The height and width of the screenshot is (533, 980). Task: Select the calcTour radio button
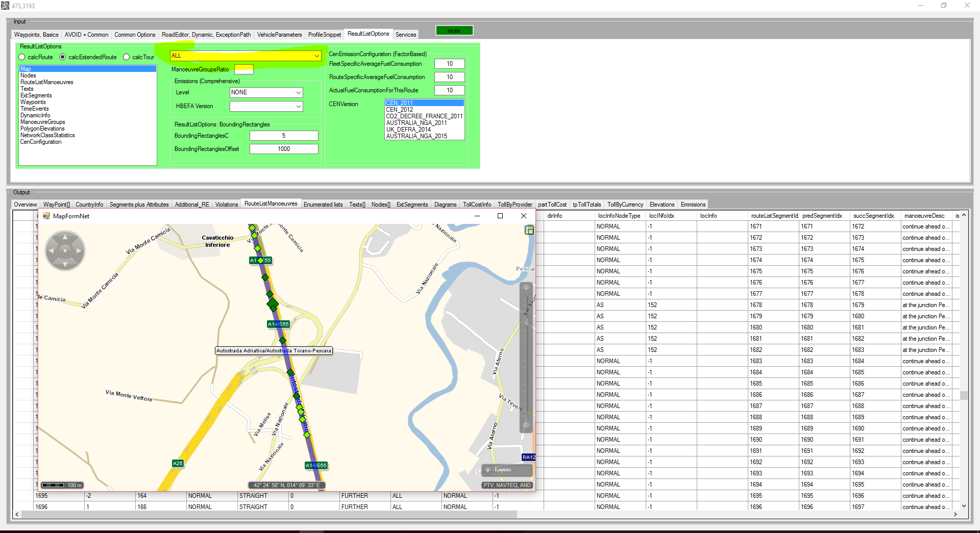[x=127, y=57]
